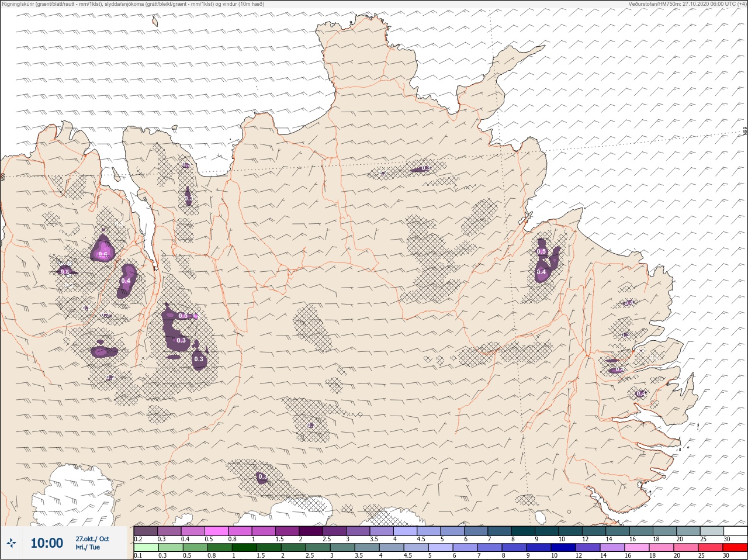Click the '27.okt./ Oct' date label
Image resolution: width=748 pixels, height=560 pixels.
pyautogui.click(x=92, y=539)
